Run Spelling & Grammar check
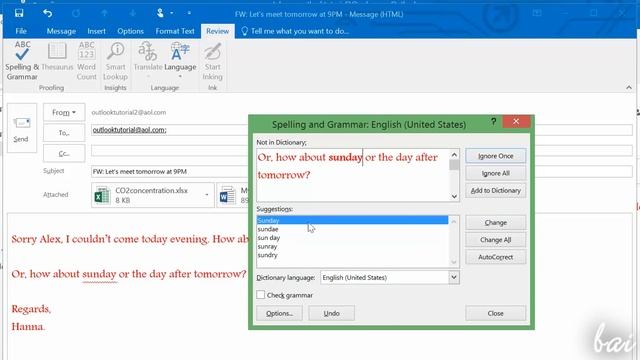Viewport: 640px width, 360px height. pyautogui.click(x=22, y=61)
